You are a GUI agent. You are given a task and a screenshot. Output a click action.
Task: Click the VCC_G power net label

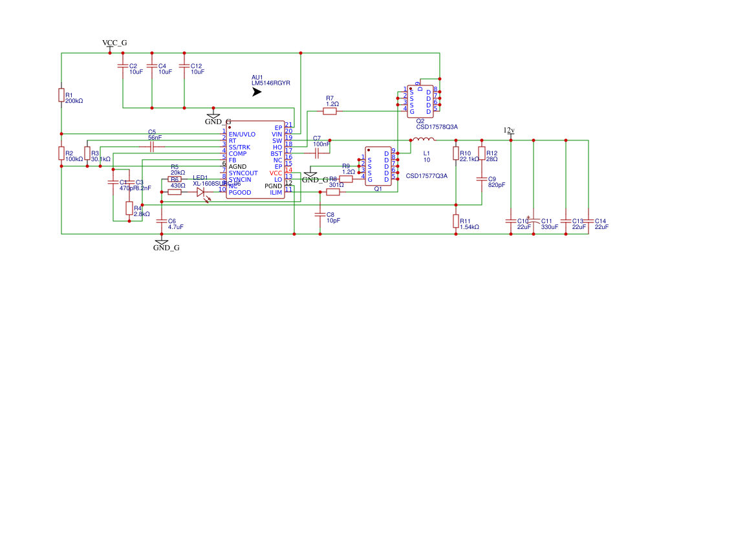coord(114,43)
